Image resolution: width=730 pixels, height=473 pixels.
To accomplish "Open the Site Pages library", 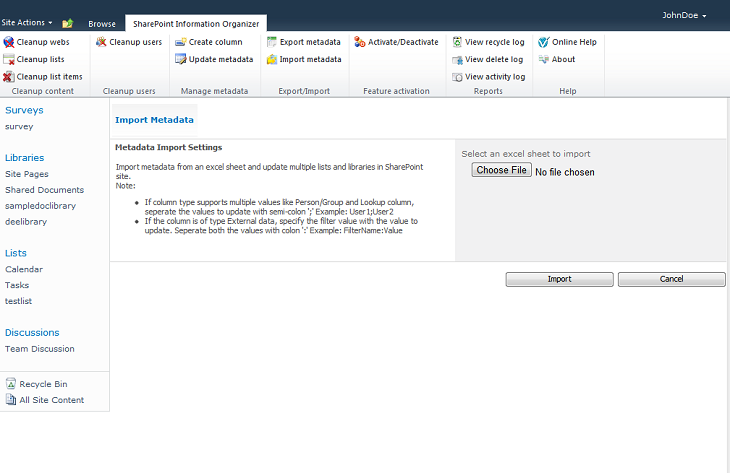I will coord(27,174).
